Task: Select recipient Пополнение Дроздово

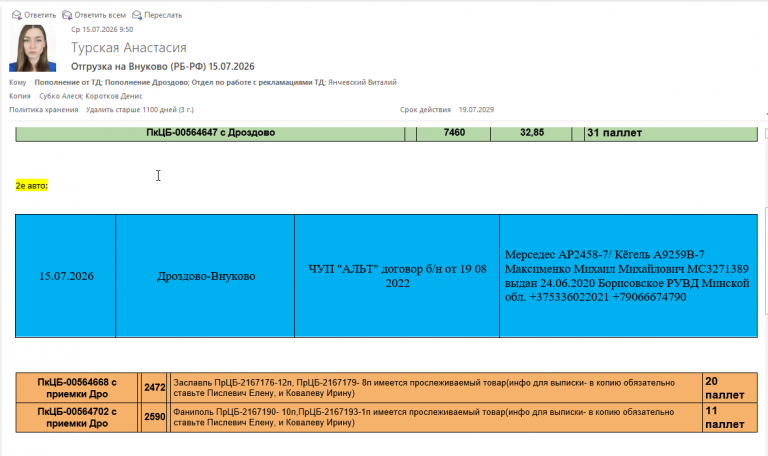Action: (147, 82)
